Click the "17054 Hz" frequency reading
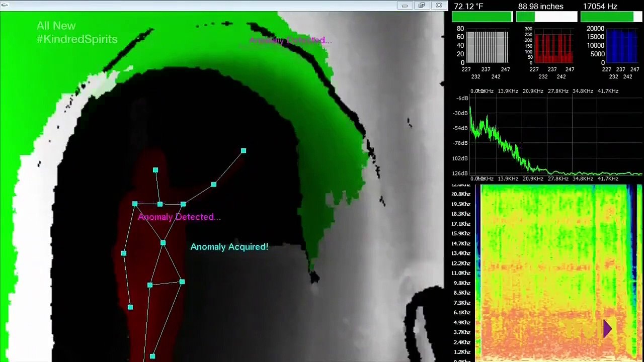This screenshot has height=362, width=644. pos(600,7)
